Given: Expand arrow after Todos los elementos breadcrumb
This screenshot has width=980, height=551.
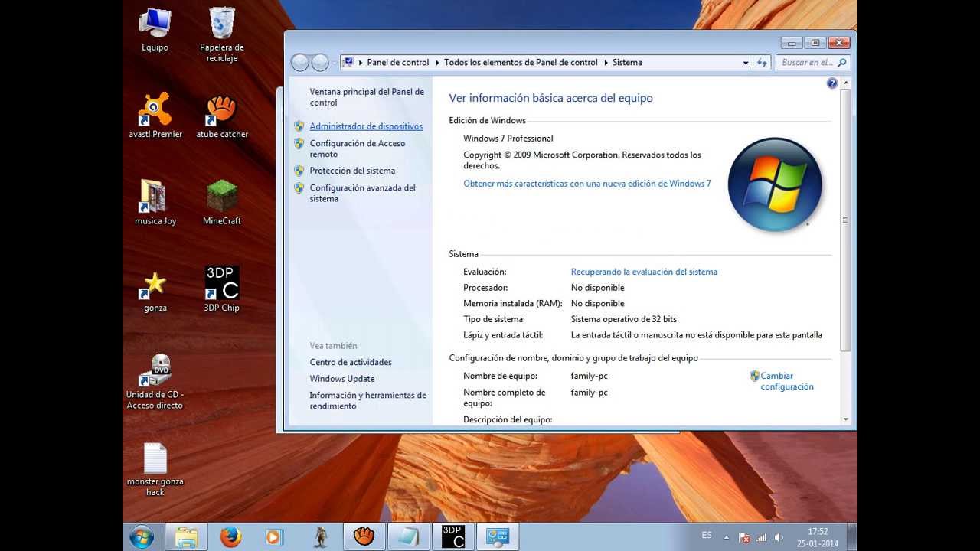Looking at the screenshot, I should click(x=606, y=63).
